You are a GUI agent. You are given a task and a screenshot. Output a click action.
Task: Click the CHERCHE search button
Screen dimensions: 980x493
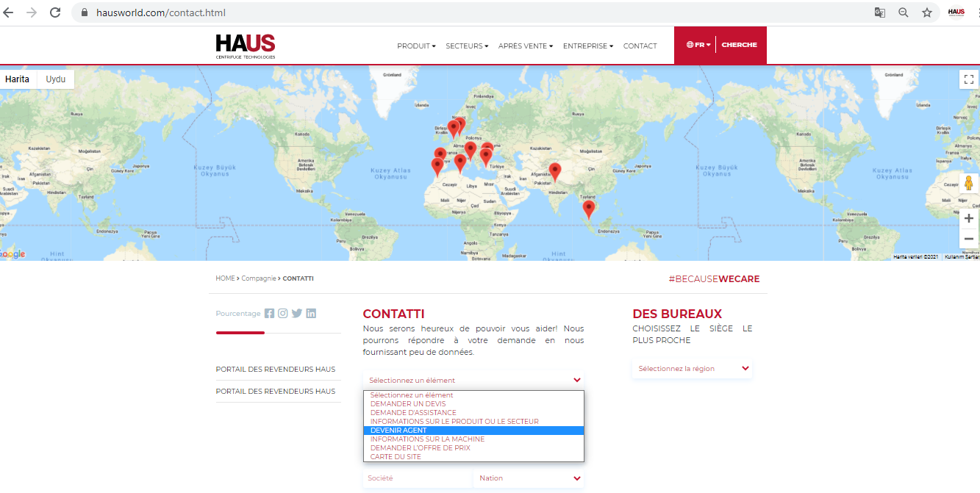[x=739, y=45]
